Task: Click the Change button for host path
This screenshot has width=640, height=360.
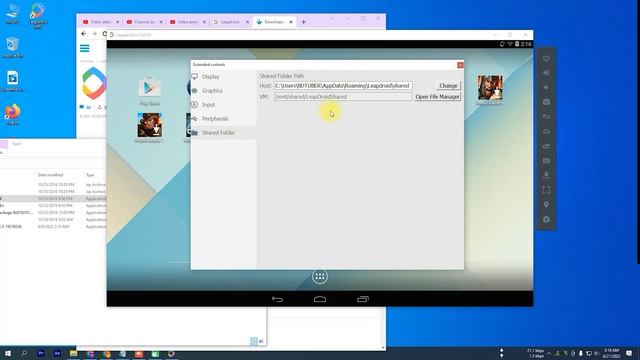Action: pos(448,86)
